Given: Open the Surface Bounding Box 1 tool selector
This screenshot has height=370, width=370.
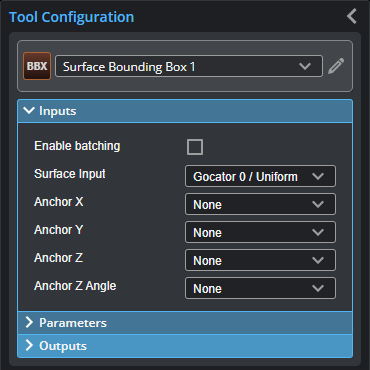Looking at the screenshot, I should pos(189,66).
